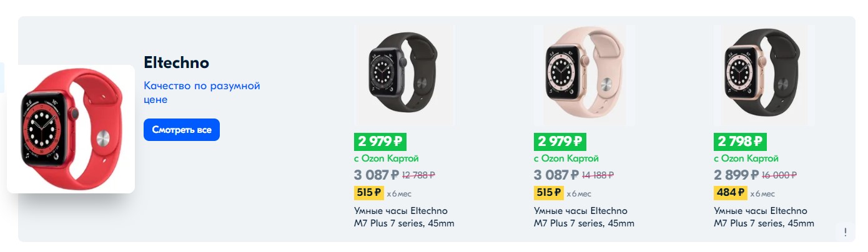Image resolution: width=868 pixels, height=252 pixels.
Task: Open the black space-gray watch product image
Action: click(404, 75)
